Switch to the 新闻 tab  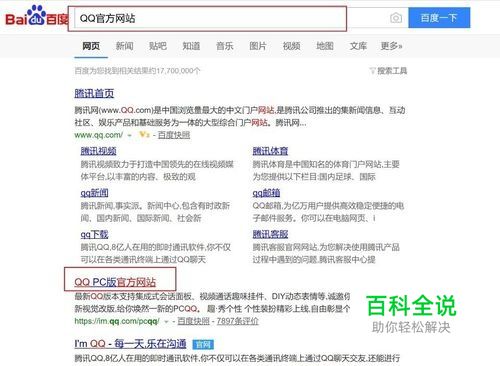click(x=124, y=46)
